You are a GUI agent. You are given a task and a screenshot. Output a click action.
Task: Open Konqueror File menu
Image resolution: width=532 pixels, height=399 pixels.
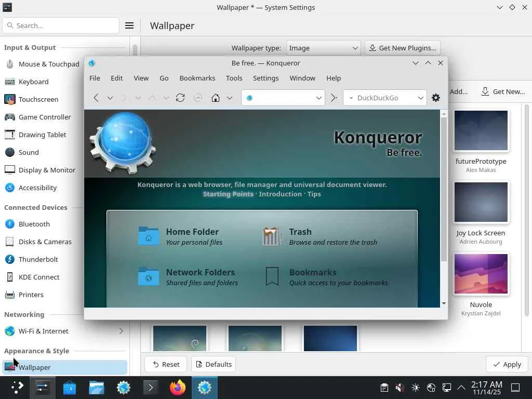(x=95, y=78)
